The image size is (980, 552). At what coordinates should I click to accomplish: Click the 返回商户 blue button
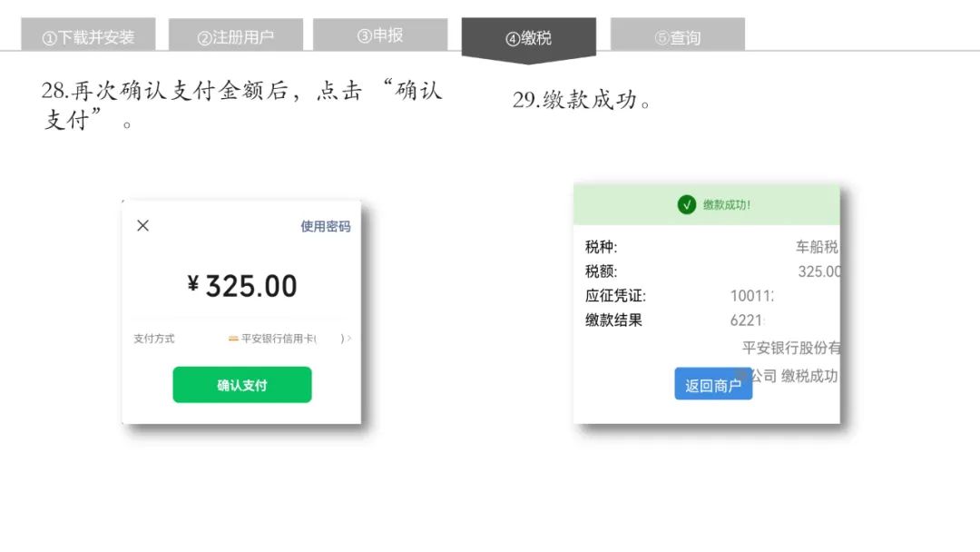tap(713, 384)
